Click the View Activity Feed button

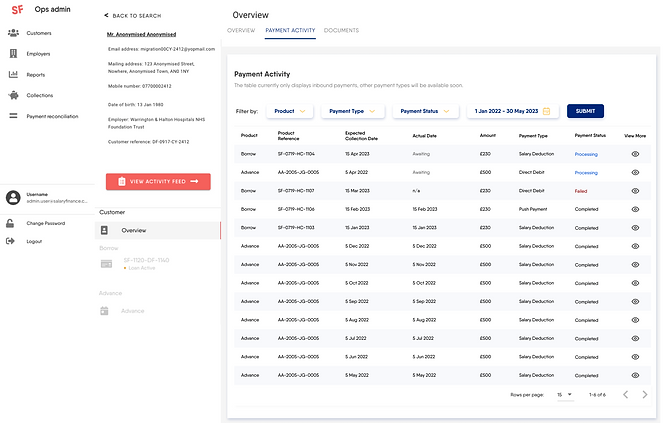coord(157,181)
